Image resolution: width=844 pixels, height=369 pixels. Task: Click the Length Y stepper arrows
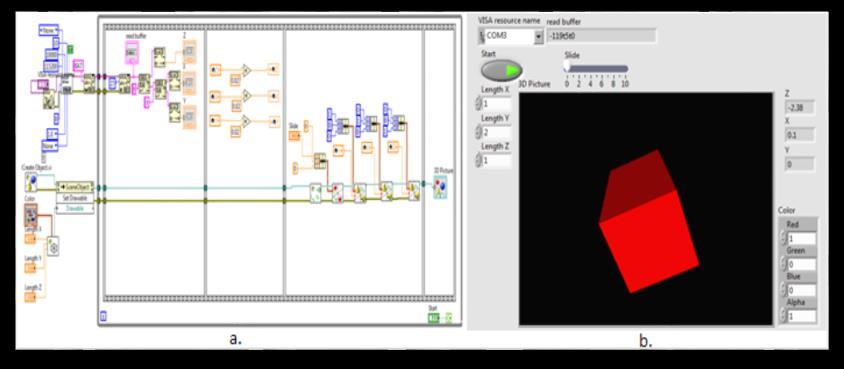pos(478,132)
